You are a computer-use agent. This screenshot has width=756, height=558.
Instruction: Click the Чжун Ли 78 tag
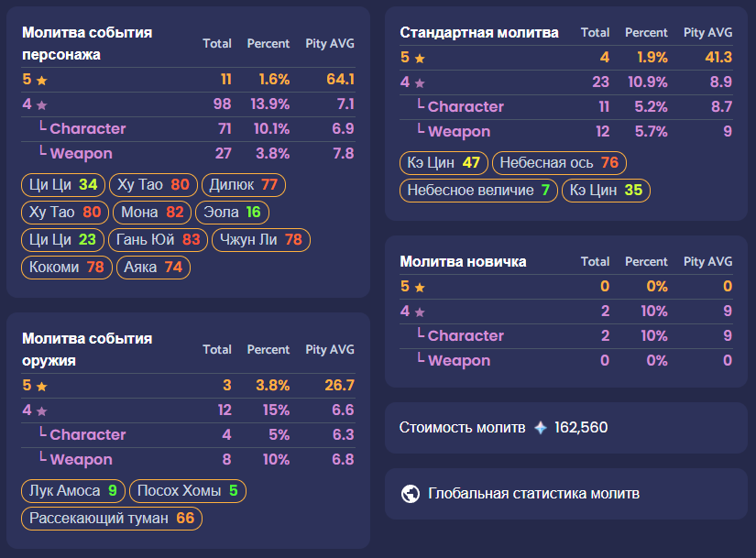261,240
